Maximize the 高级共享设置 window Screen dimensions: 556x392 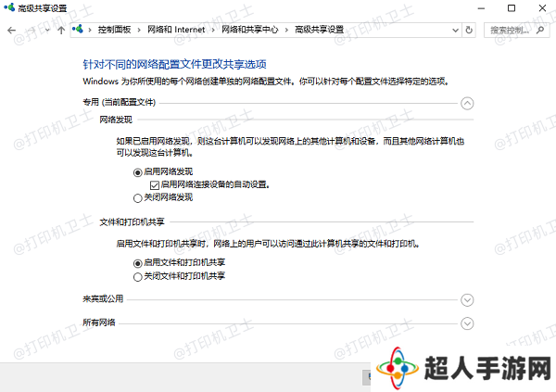pos(511,8)
